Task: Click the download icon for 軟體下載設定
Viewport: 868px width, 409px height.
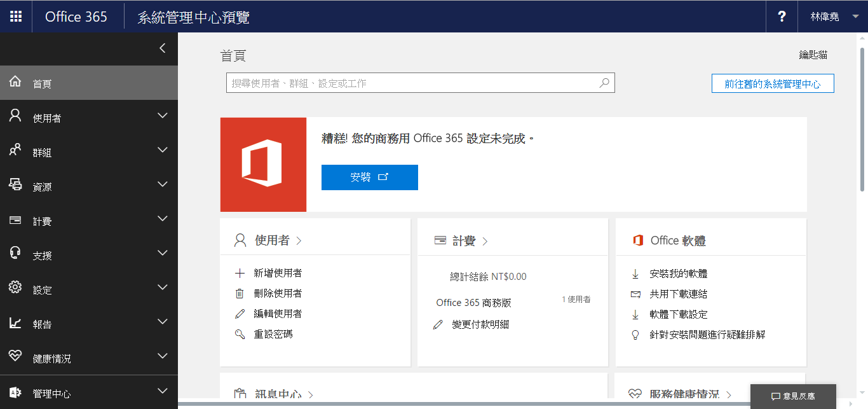Action: pyautogui.click(x=635, y=315)
